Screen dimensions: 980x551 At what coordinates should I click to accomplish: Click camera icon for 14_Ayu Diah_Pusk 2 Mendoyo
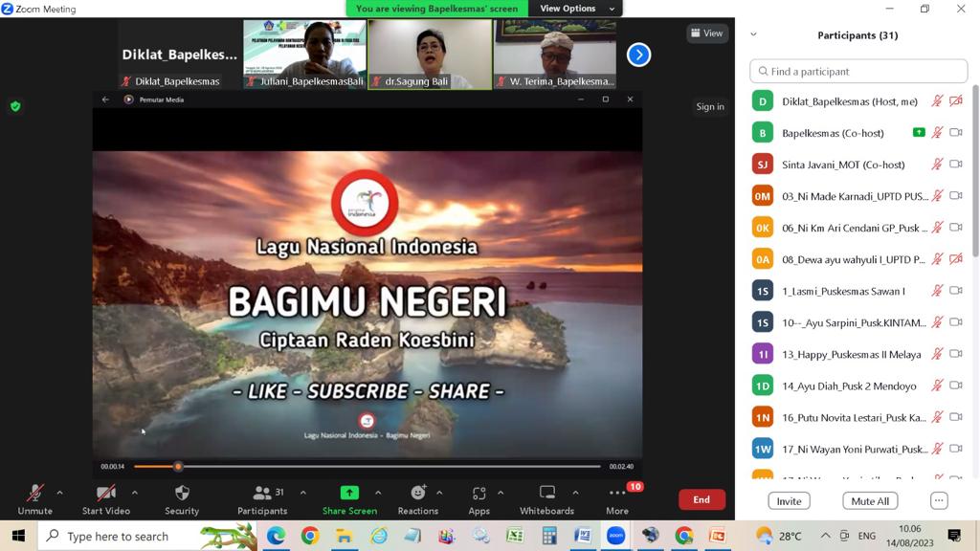pyautogui.click(x=956, y=386)
